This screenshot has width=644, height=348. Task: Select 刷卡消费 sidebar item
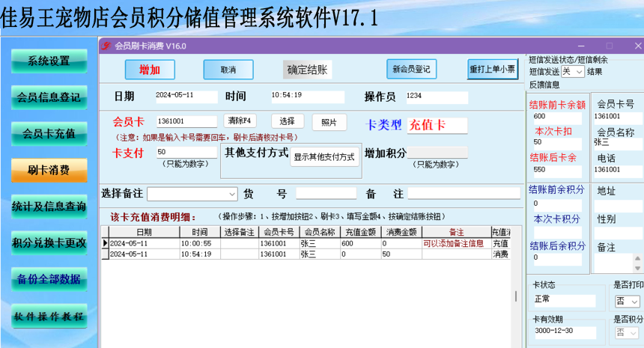point(49,171)
